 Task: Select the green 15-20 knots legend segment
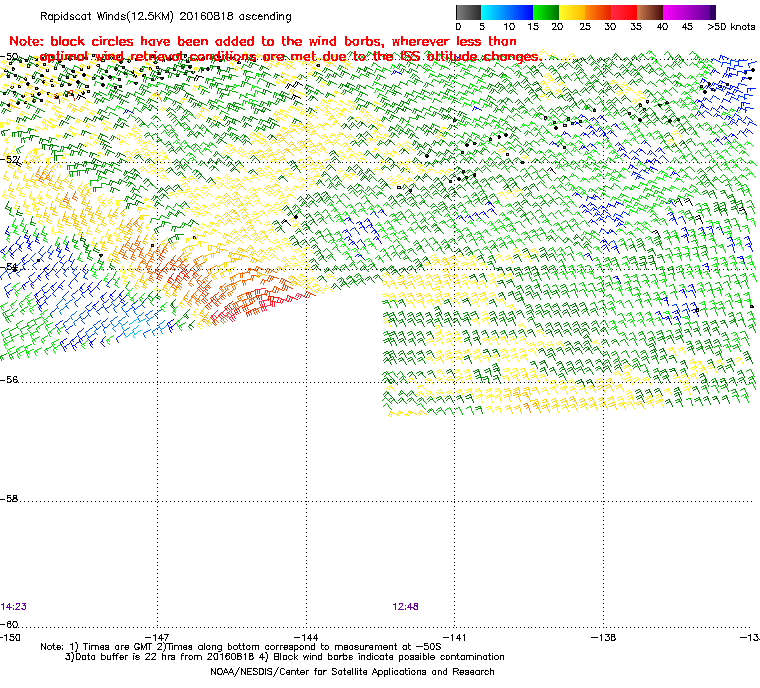coord(546,12)
